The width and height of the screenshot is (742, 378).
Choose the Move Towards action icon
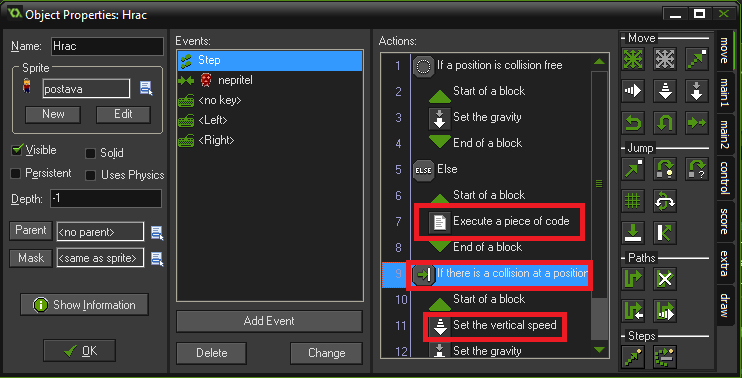pos(697,59)
